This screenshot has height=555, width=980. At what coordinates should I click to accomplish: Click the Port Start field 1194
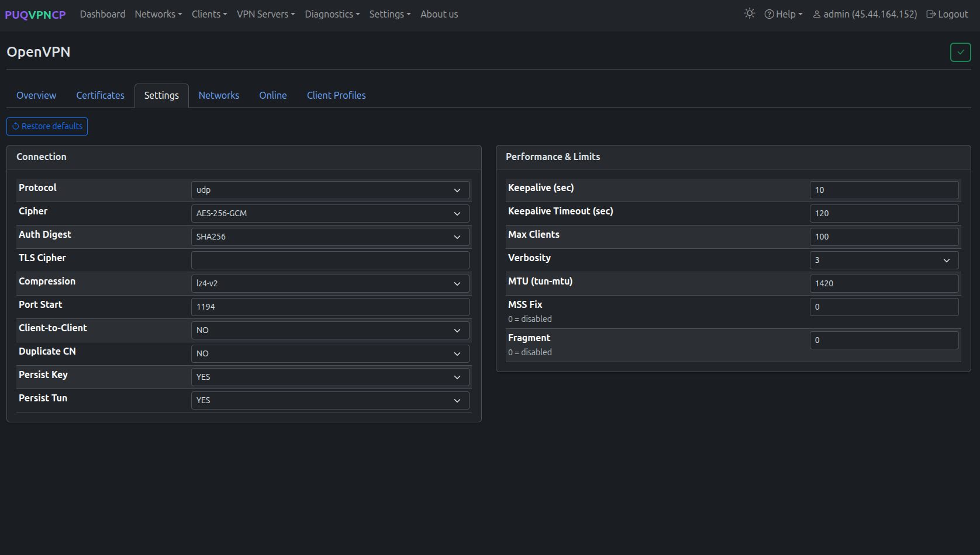[330, 307]
